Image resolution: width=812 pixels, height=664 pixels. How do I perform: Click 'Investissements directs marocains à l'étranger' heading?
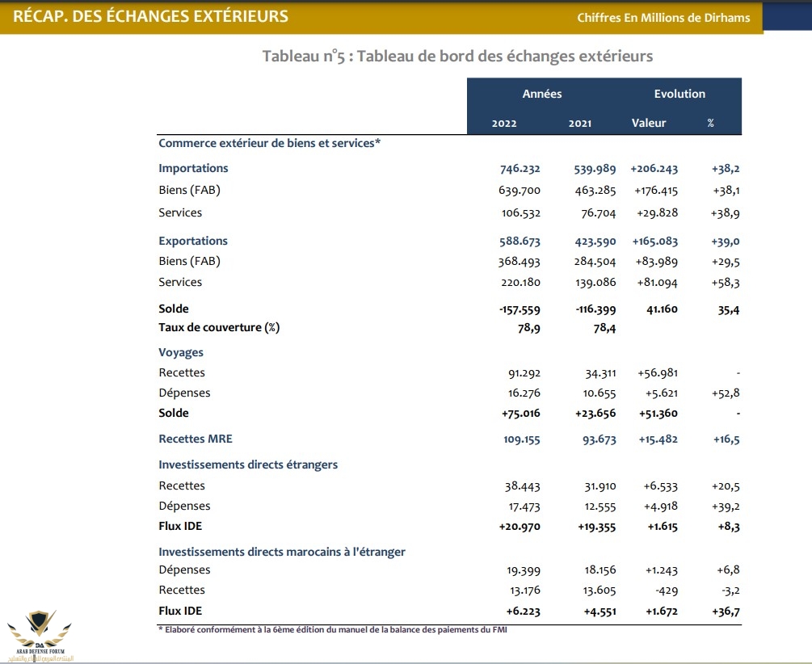pos(282,552)
